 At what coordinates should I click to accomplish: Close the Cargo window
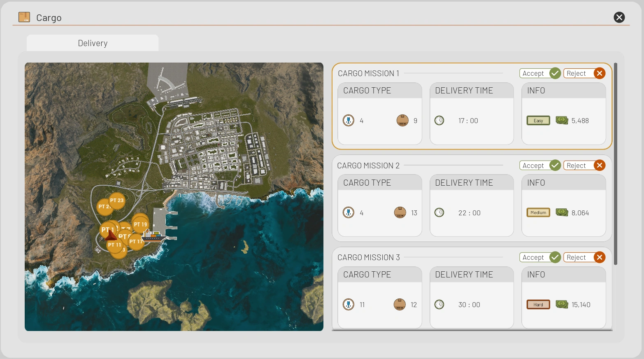click(x=619, y=17)
